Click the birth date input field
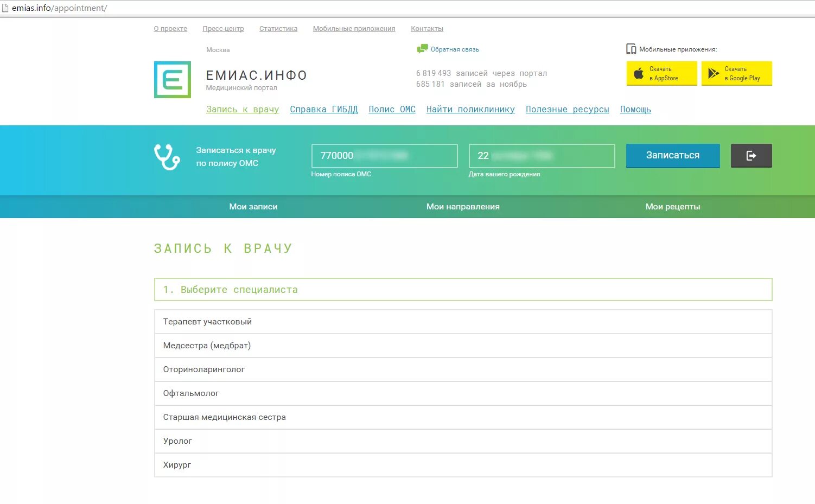 pos(542,156)
